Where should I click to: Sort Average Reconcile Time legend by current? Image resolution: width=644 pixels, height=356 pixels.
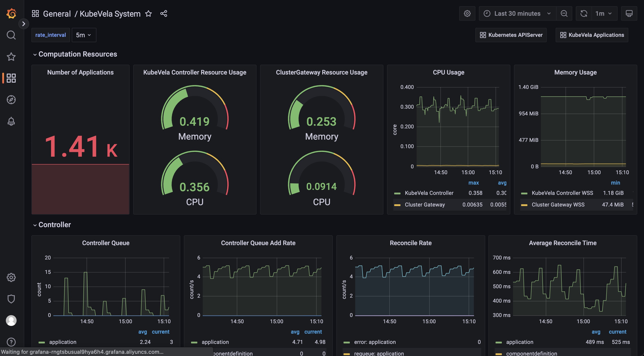coord(618,332)
